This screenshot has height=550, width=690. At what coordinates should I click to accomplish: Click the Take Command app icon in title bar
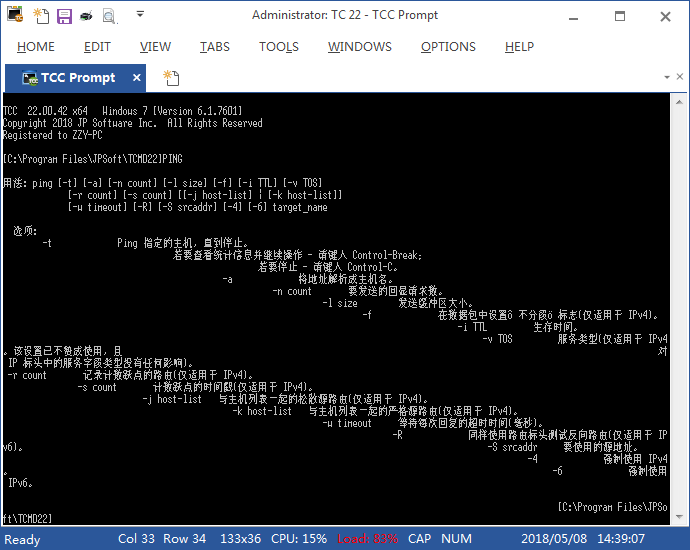[x=15, y=15]
